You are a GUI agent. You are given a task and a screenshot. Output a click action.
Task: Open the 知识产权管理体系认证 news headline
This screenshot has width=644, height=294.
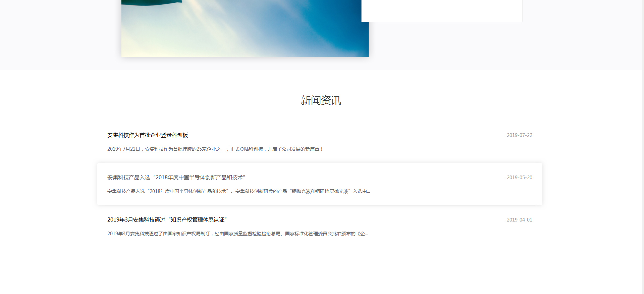tap(167, 220)
